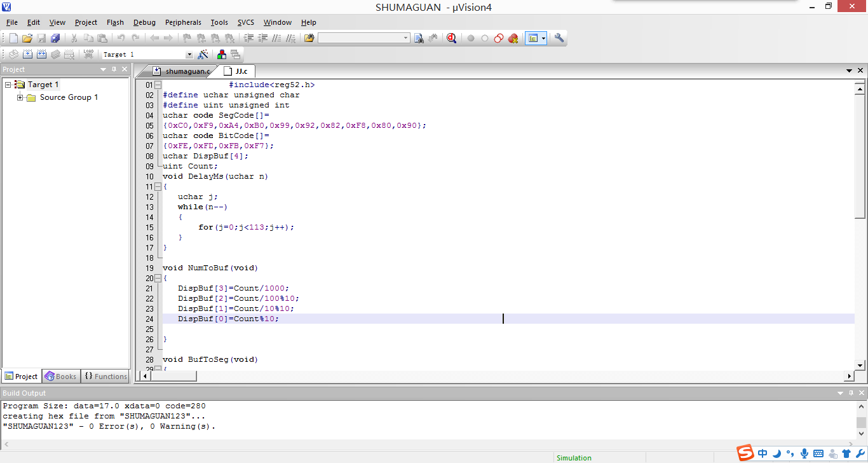This screenshot has width=868, height=463.
Task: Undo the last edit
Action: 121,38
